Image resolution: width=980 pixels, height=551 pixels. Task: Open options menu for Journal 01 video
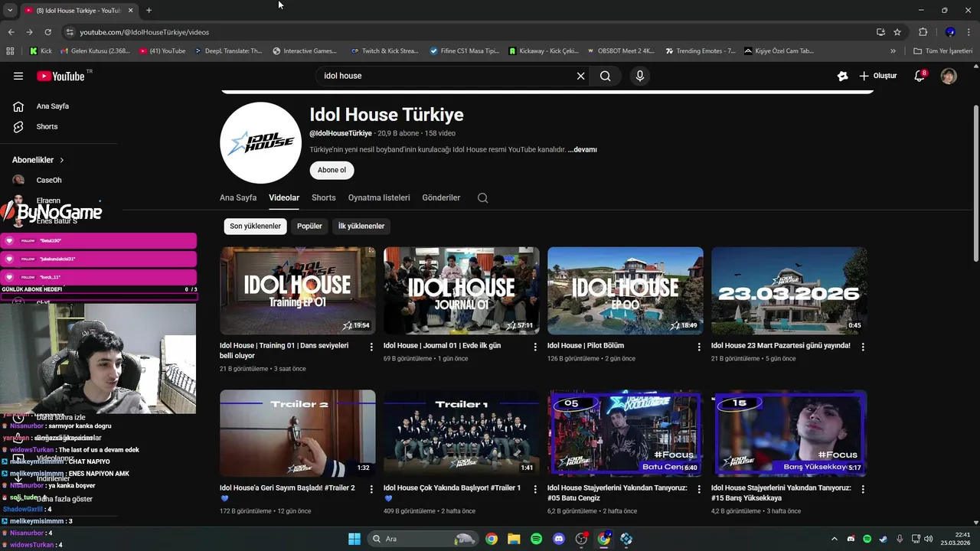pos(535,347)
